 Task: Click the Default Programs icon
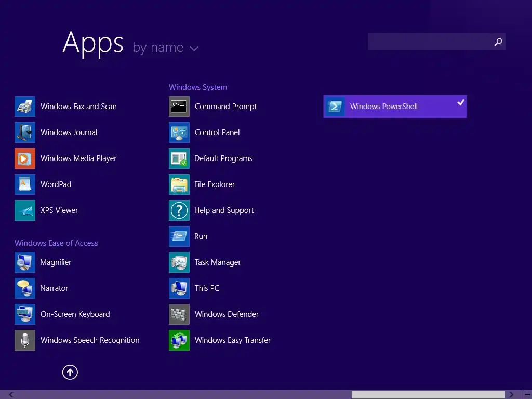coord(179,158)
